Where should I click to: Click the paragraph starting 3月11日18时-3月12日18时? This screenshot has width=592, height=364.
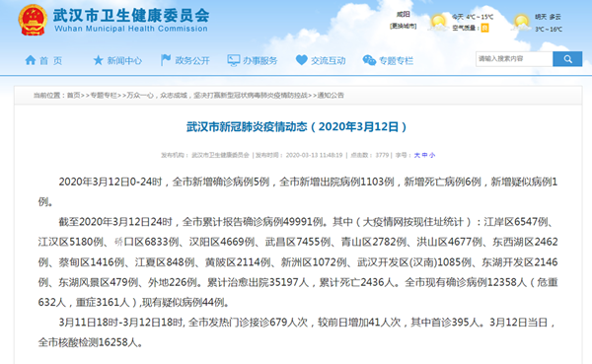298,332
